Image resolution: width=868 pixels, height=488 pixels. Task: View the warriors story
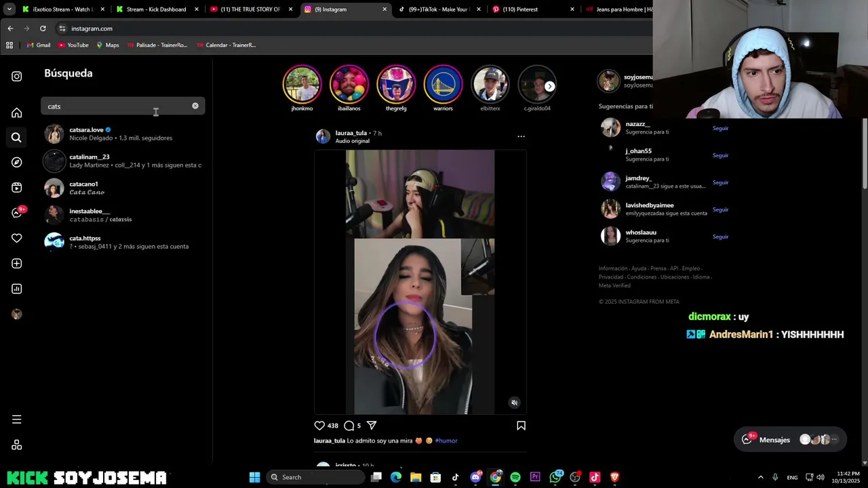pos(443,85)
